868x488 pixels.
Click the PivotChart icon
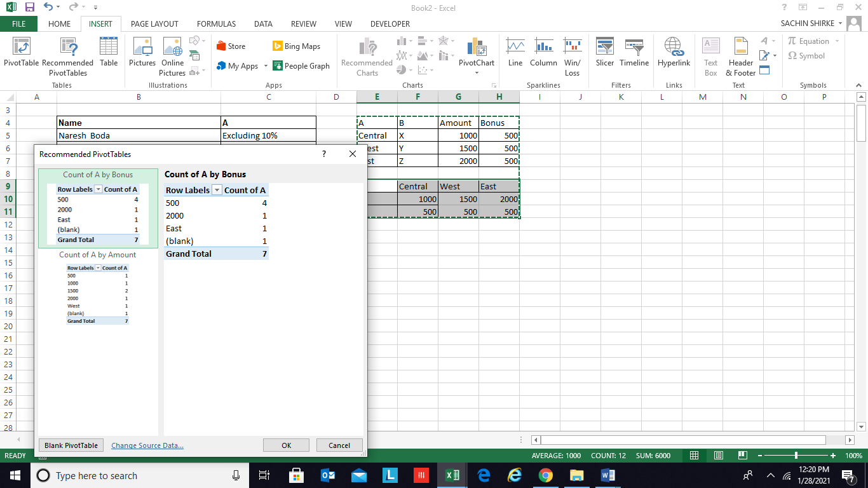click(x=477, y=52)
